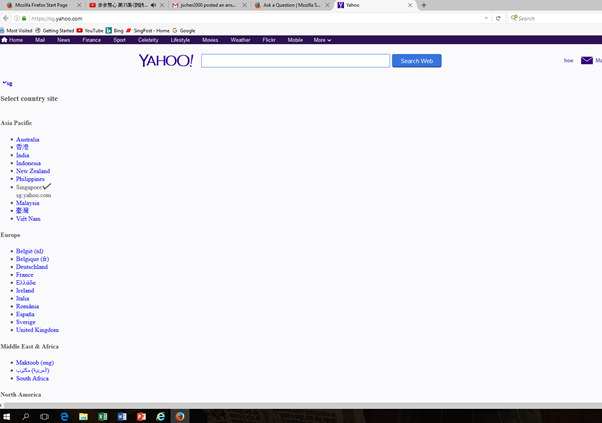Close the Mozilla Firefox Start Page tab
The width and height of the screenshot is (602, 423).
click(x=79, y=5)
